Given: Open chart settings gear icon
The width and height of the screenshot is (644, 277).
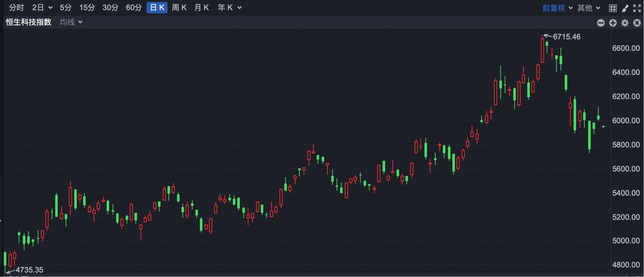Looking at the screenshot, I should pos(625,23).
